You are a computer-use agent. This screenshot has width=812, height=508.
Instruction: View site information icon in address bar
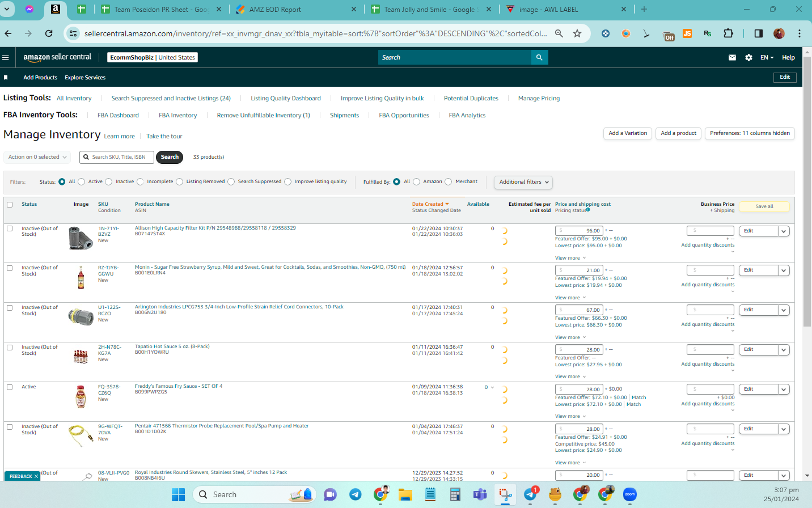(x=73, y=33)
